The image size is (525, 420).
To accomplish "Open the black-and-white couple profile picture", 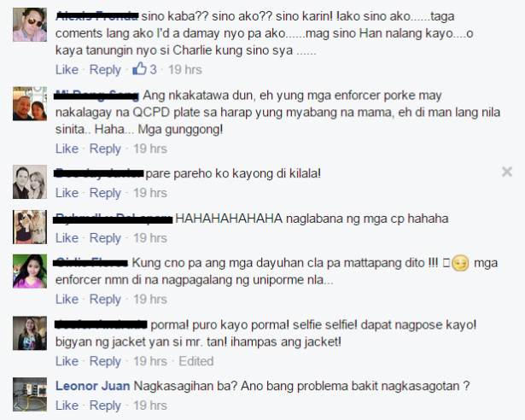I will (x=30, y=182).
